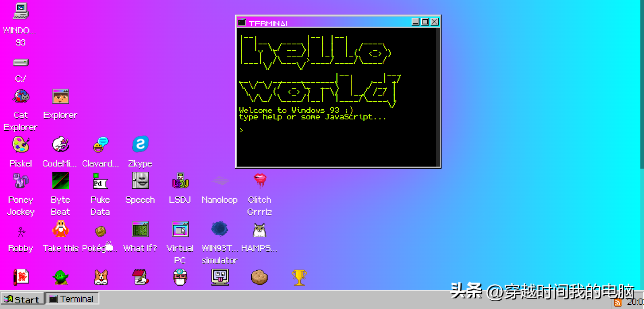Maximize the Terminal window
The image size is (644, 309).
click(425, 22)
